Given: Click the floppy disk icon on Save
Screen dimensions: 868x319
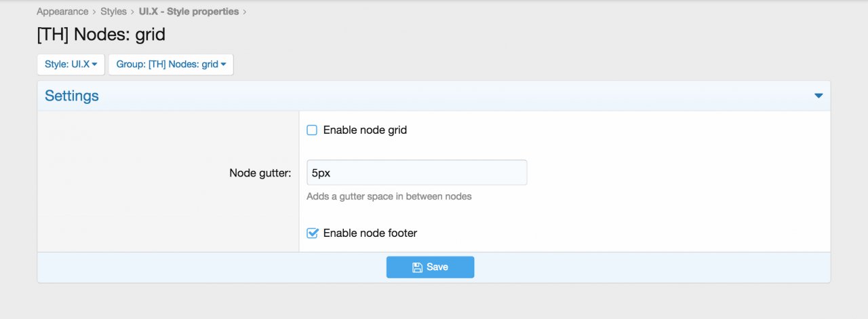Looking at the screenshot, I should pos(418,267).
